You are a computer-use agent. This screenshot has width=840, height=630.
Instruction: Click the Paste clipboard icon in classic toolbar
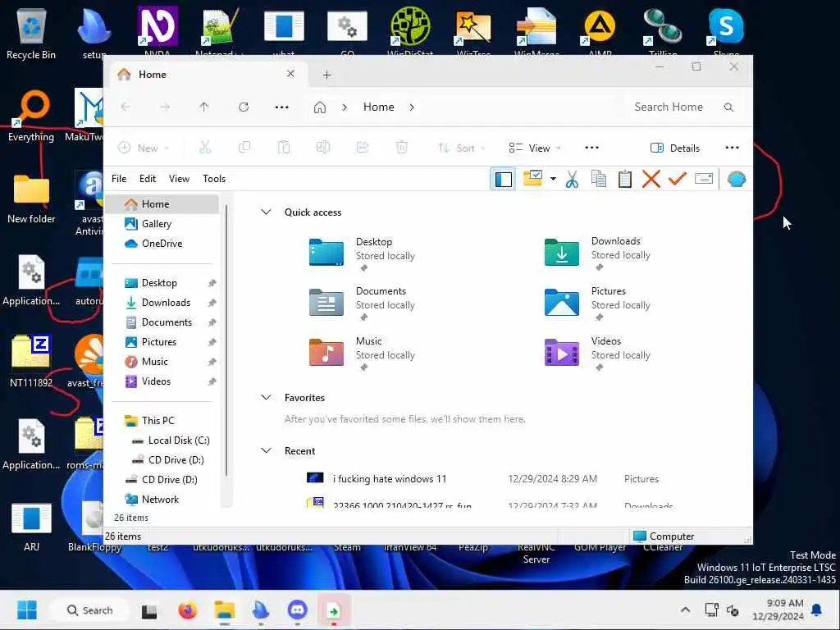[x=624, y=179]
